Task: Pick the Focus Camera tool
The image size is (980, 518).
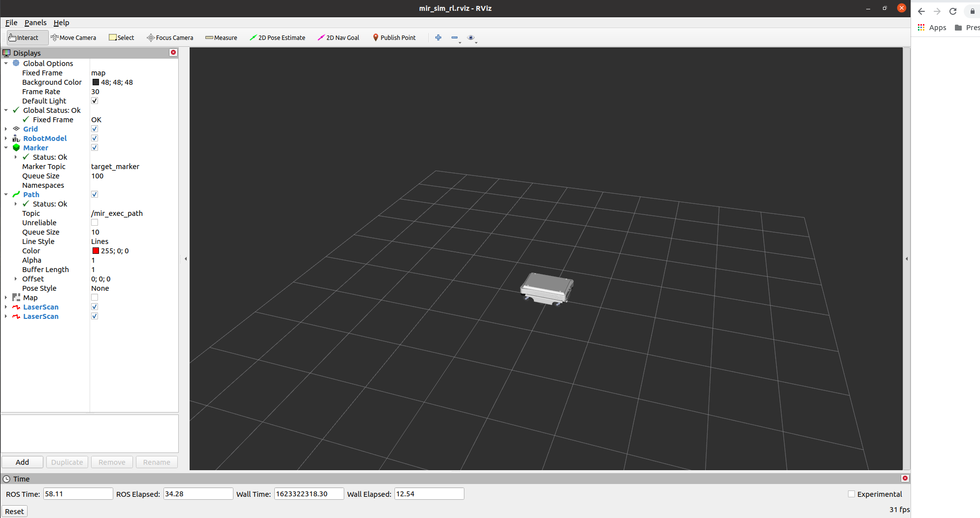Action: coord(170,37)
